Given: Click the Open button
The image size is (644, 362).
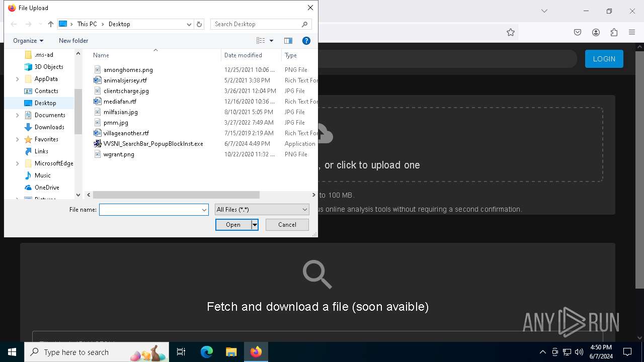Looking at the screenshot, I should [x=233, y=225].
